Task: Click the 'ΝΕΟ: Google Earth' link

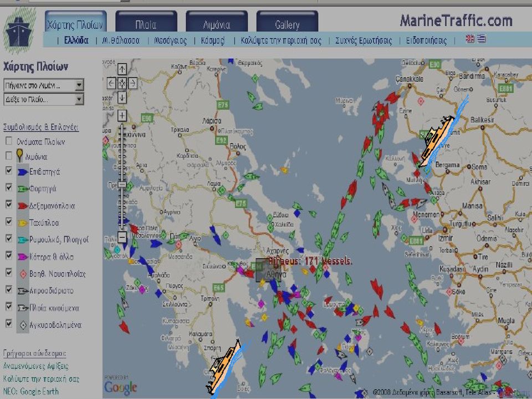Action: pyautogui.click(x=31, y=391)
